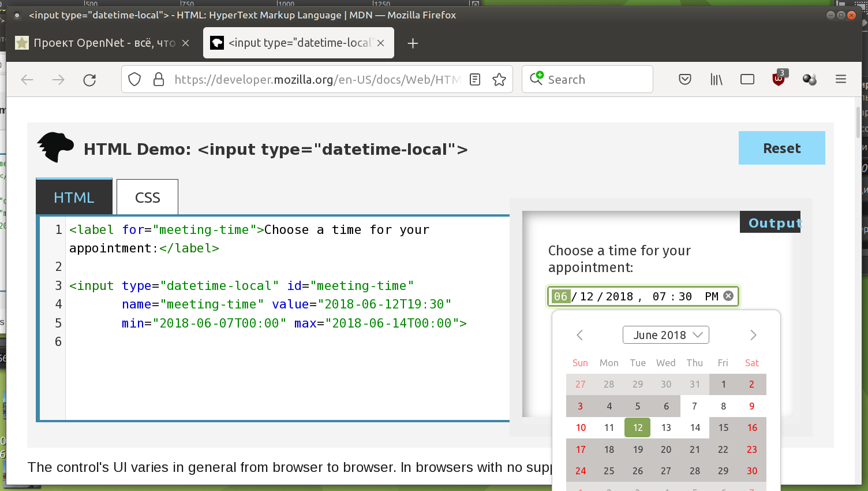Bookmark this page with star icon
The width and height of the screenshot is (868, 491).
(x=499, y=80)
